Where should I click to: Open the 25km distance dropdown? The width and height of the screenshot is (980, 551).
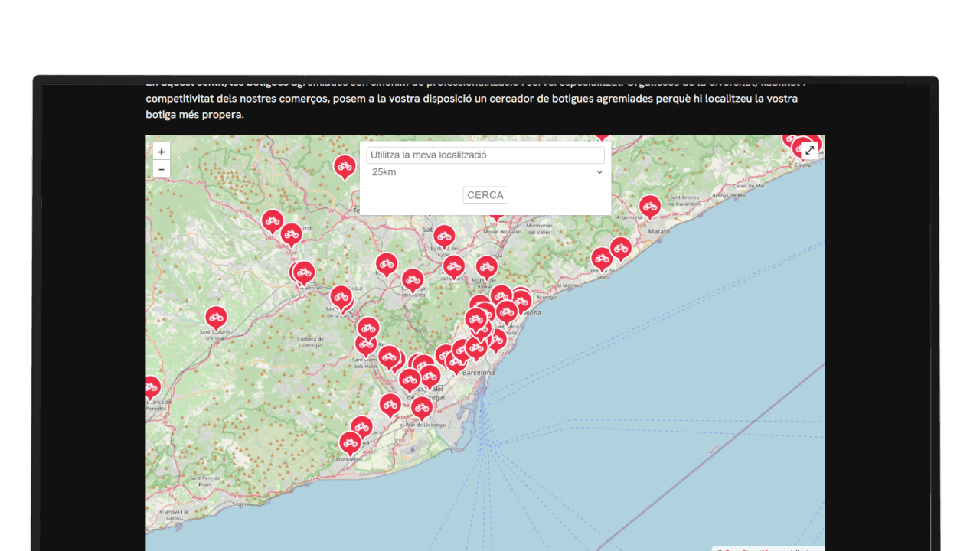coord(485,172)
